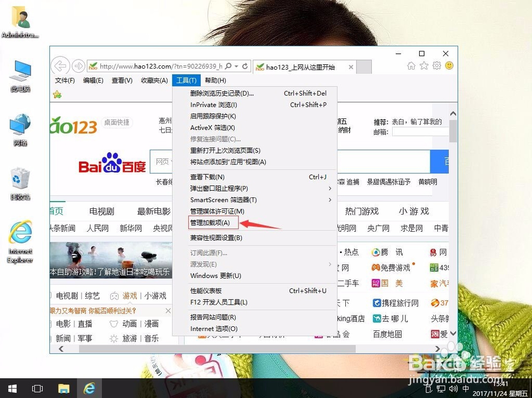Go back with the browser Back arrow
The width and height of the screenshot is (532, 398).
[x=61, y=65]
